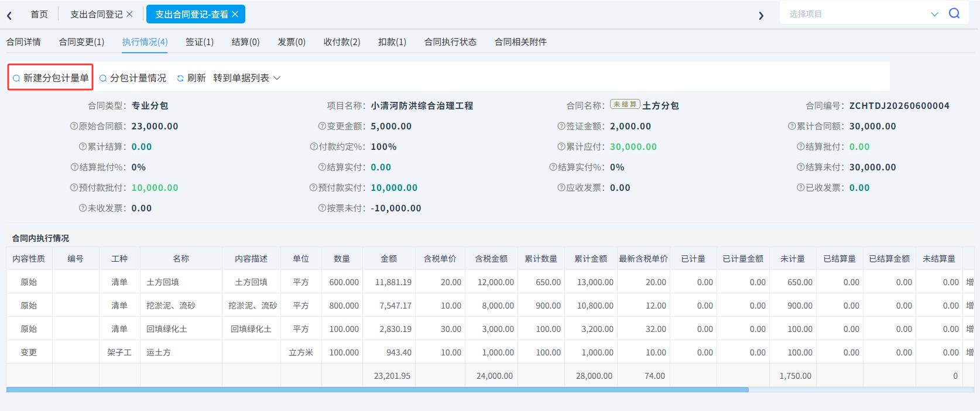Select the 立方米 unit cell
Image resolution: width=980 pixels, height=411 pixels.
[x=301, y=352]
